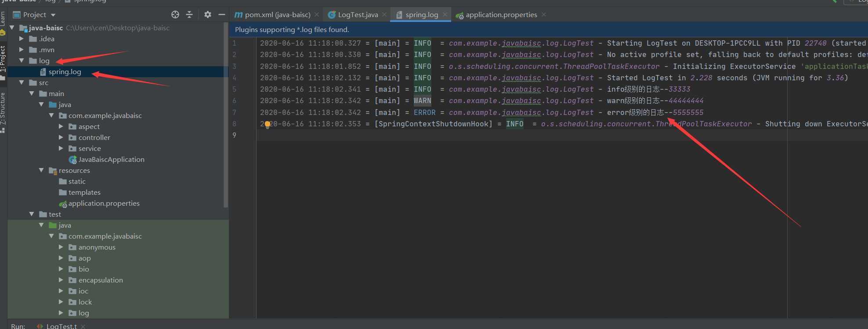
Task: Click the 'Plugins supporting *.log files found.' banner
Action: 549,29
